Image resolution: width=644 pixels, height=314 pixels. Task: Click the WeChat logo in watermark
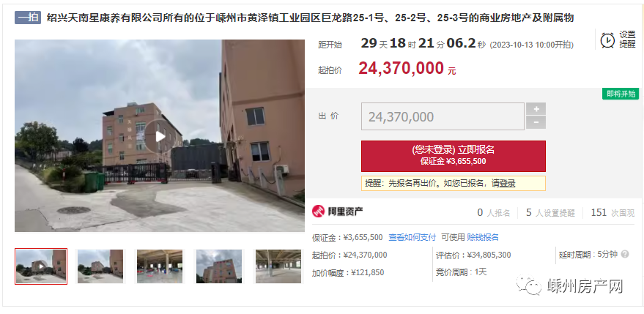click(529, 285)
